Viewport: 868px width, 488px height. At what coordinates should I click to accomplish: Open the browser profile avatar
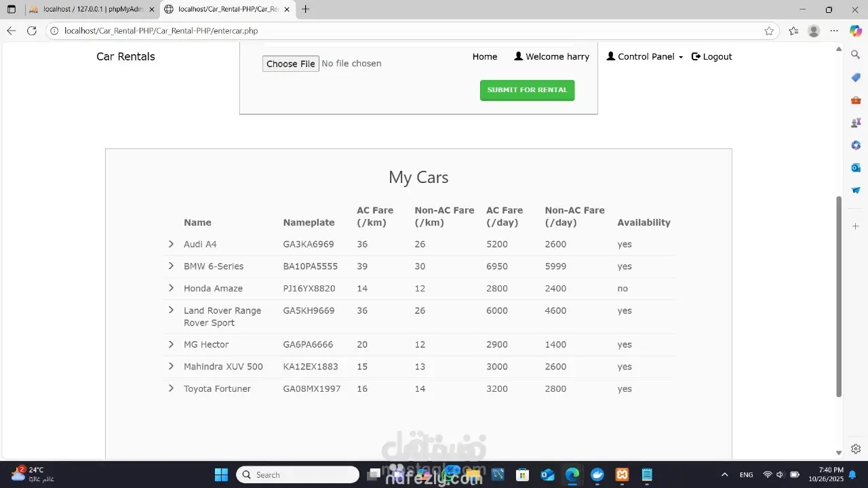pyautogui.click(x=814, y=30)
